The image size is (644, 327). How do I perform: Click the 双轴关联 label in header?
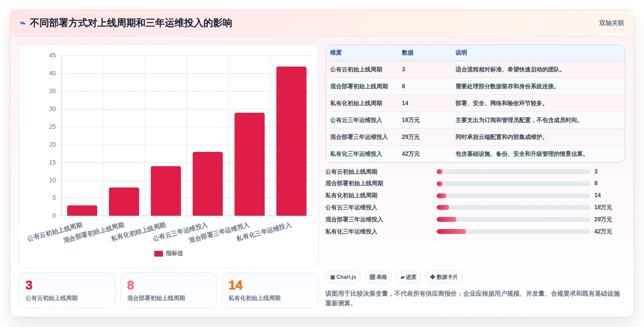[611, 23]
